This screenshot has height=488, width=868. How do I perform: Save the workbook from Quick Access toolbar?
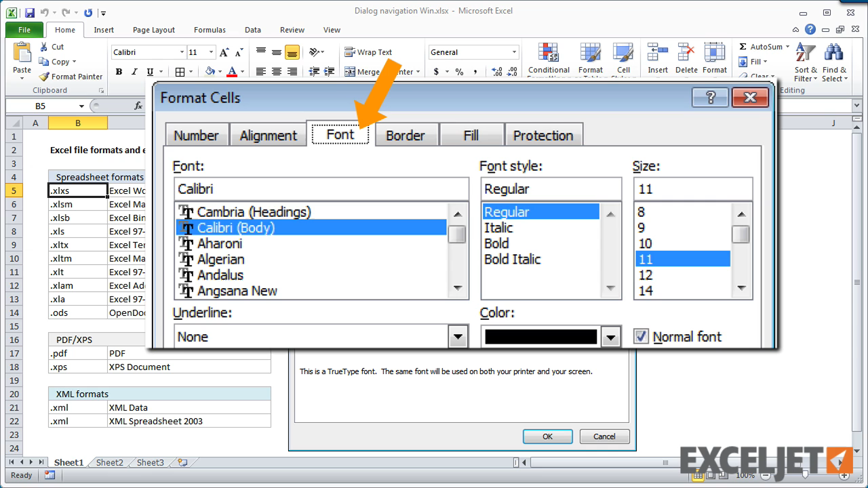(29, 12)
